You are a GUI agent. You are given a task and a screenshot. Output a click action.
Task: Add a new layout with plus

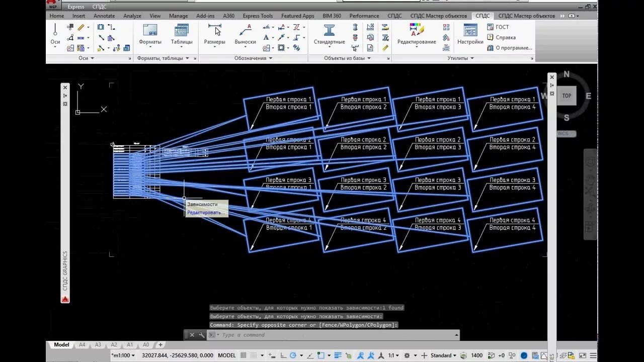click(x=160, y=345)
